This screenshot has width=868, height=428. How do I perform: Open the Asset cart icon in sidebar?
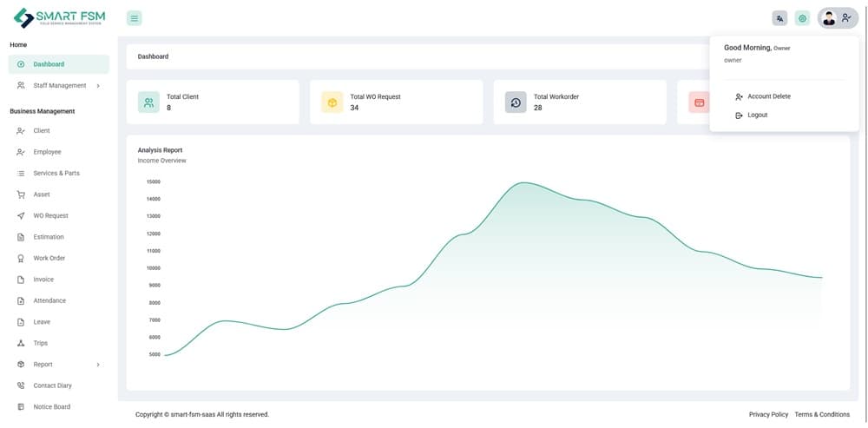pos(21,194)
